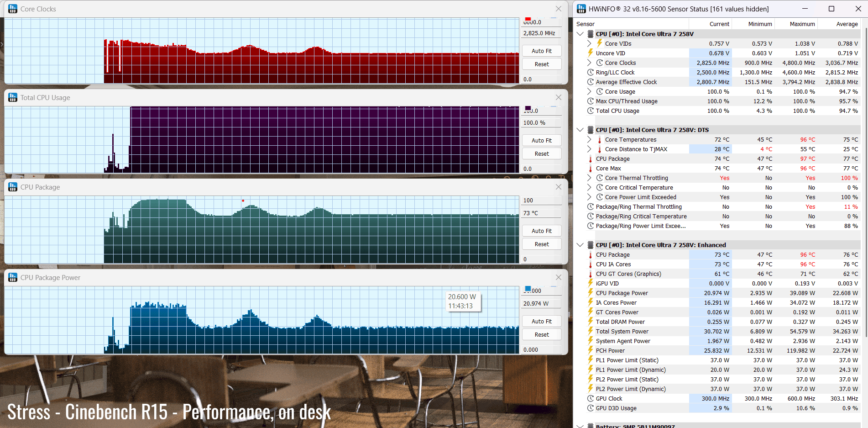Click Auto Fit in CPU Package Power window
This screenshot has height=428, width=868.
click(x=542, y=321)
